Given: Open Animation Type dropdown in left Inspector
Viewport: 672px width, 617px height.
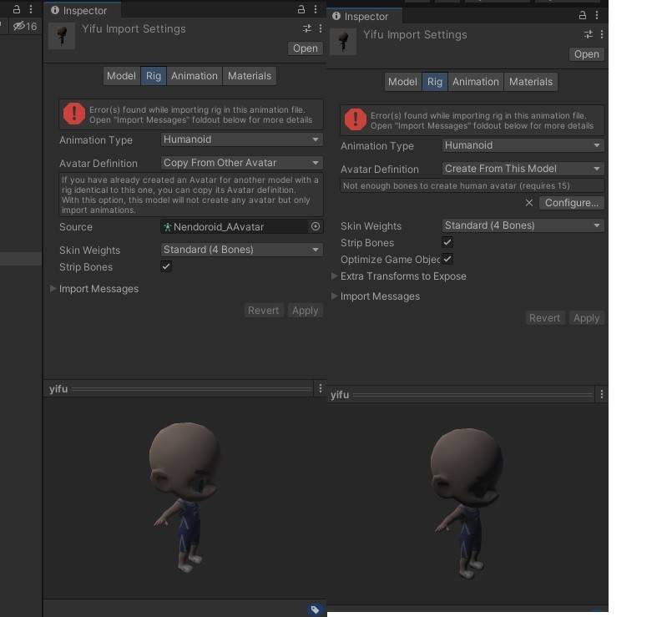Looking at the screenshot, I should [242, 139].
